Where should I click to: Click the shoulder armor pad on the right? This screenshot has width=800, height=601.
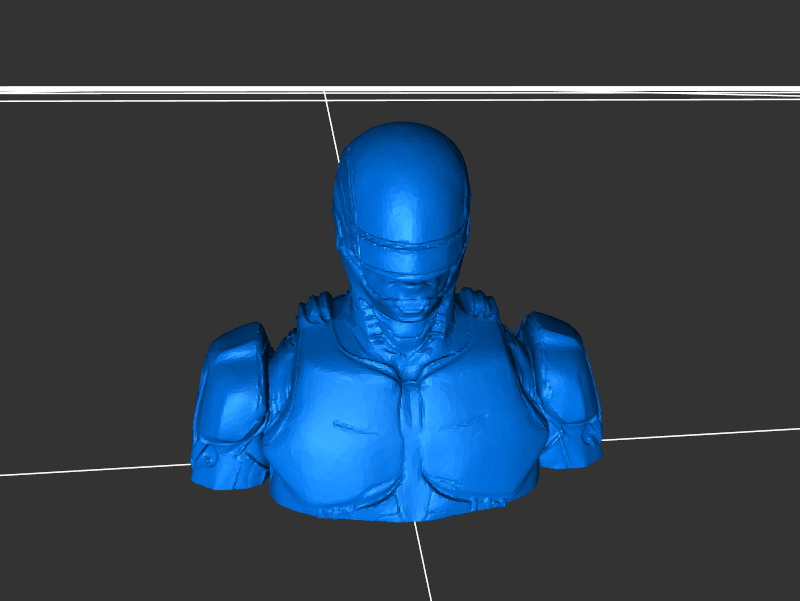pos(565,385)
